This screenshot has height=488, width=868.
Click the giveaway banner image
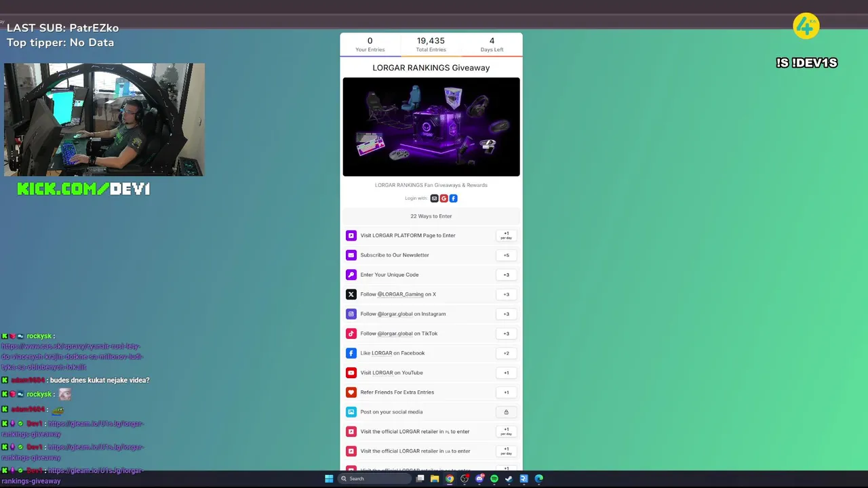tap(431, 127)
